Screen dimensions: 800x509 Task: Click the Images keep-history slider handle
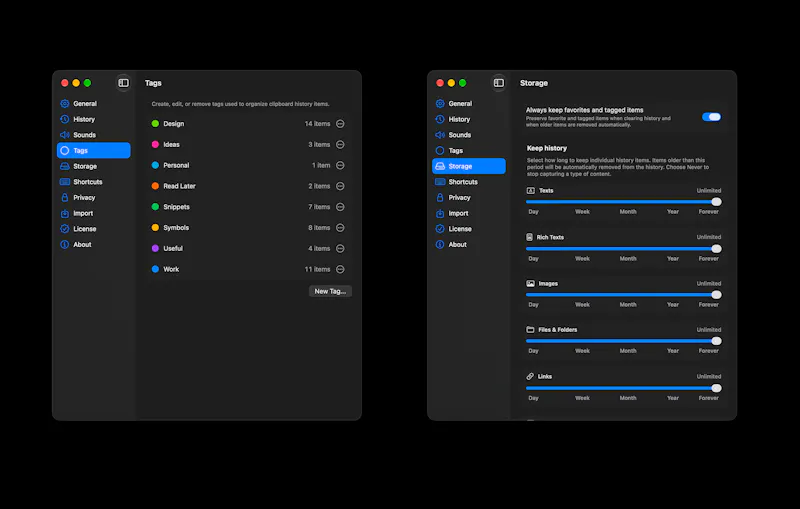[x=716, y=295]
